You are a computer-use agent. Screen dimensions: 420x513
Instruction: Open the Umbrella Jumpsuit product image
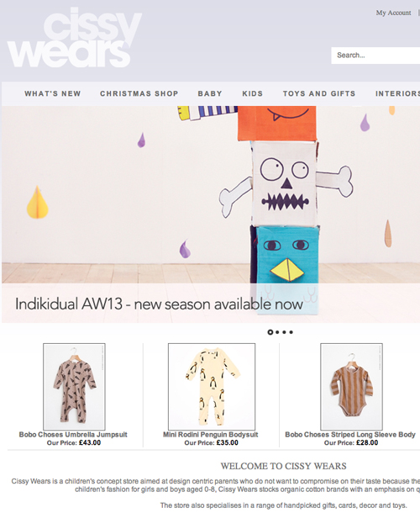pos(74,386)
